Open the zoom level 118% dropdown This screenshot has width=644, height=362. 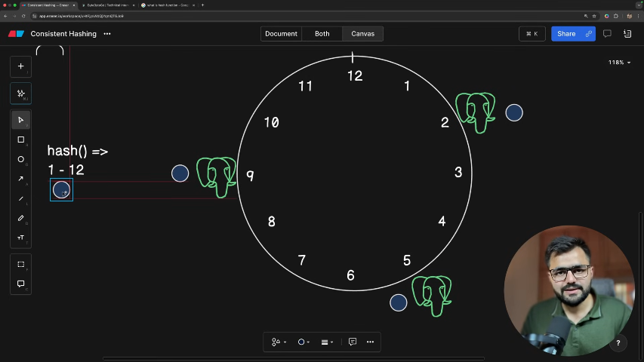(x=619, y=63)
